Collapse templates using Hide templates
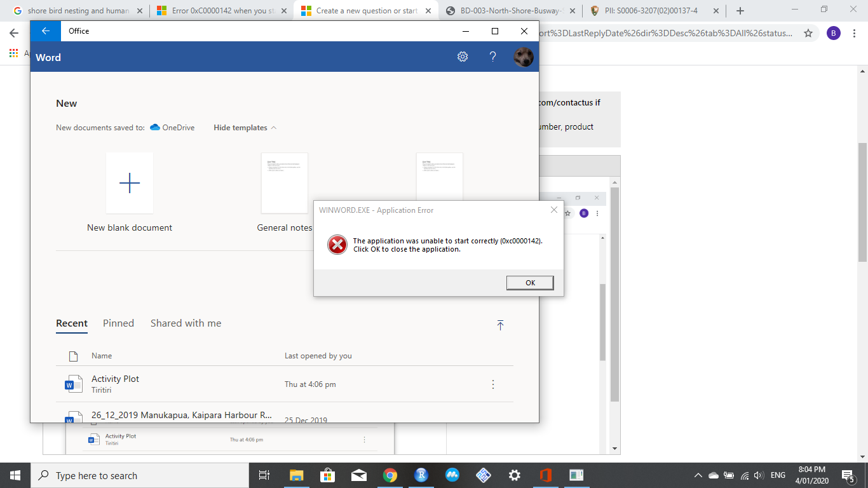This screenshot has height=488, width=868. click(245, 128)
